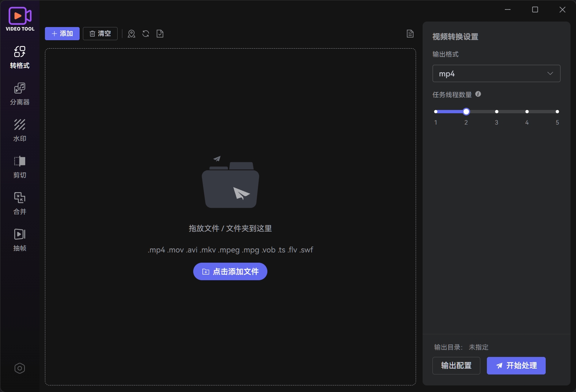This screenshot has width=576, height=392.
Task: Click the 清空 (clear) button
Action: pyautogui.click(x=100, y=34)
